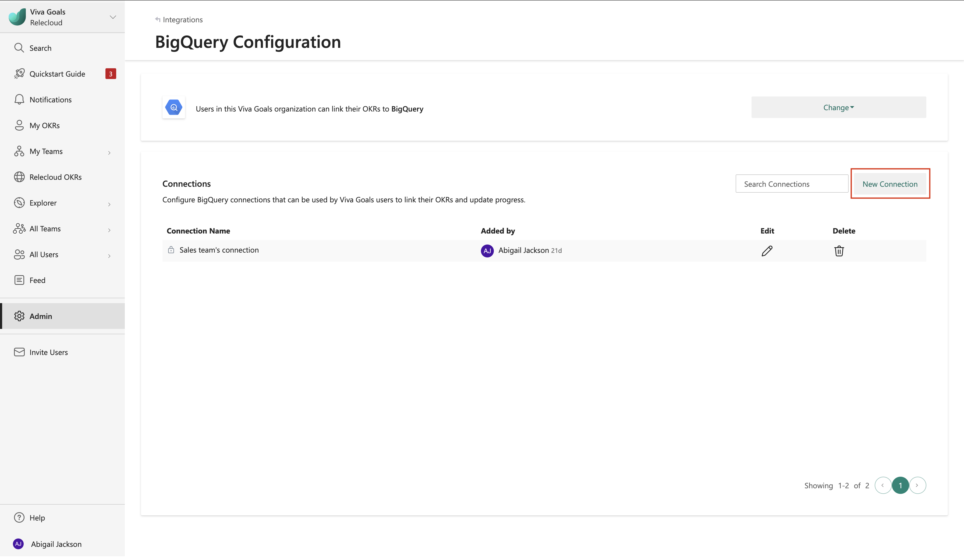Open Quickstart Guide rocket icon
Image resolution: width=964 pixels, height=560 pixels.
19,74
